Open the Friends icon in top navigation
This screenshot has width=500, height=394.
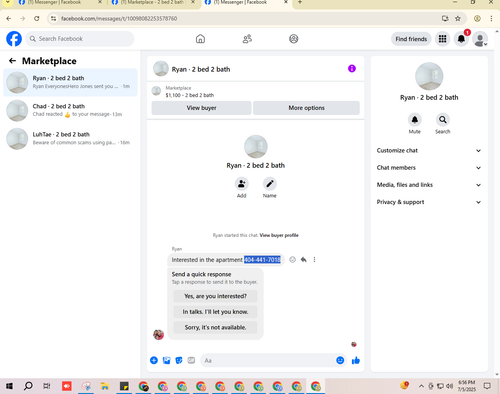tap(247, 39)
